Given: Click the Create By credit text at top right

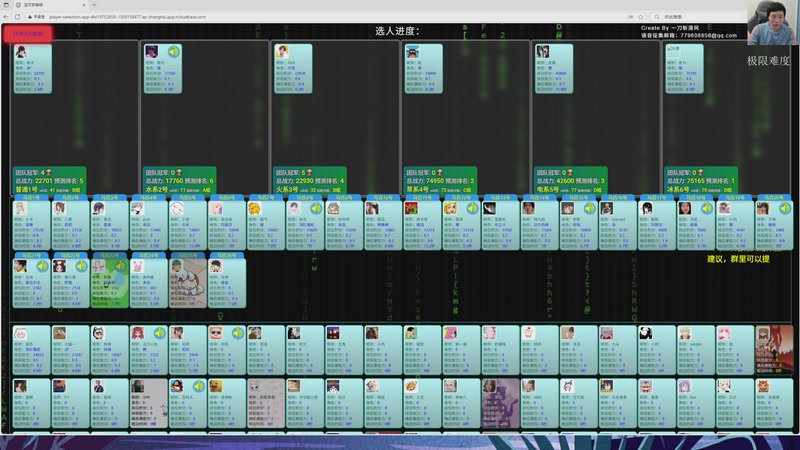Looking at the screenshot, I should (x=670, y=28).
